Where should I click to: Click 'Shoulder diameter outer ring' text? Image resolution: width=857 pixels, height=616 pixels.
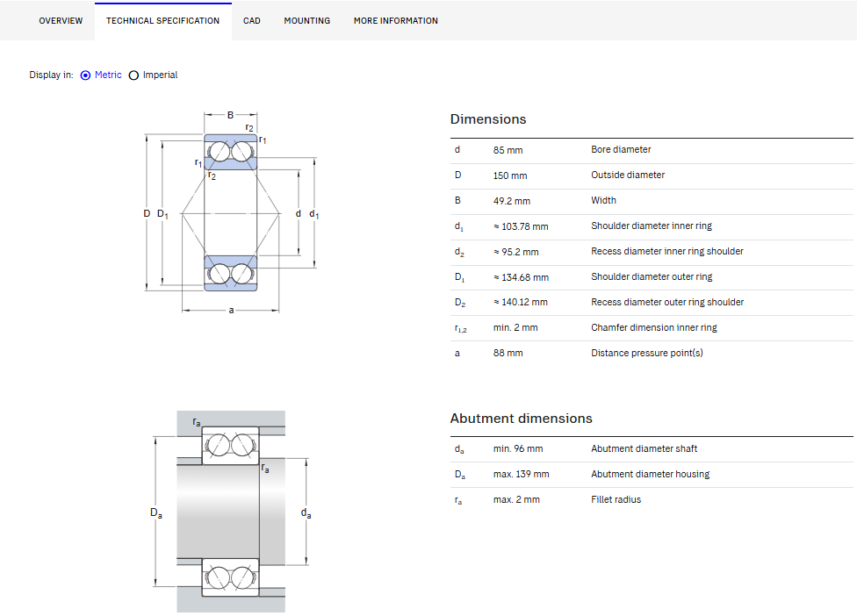click(652, 277)
